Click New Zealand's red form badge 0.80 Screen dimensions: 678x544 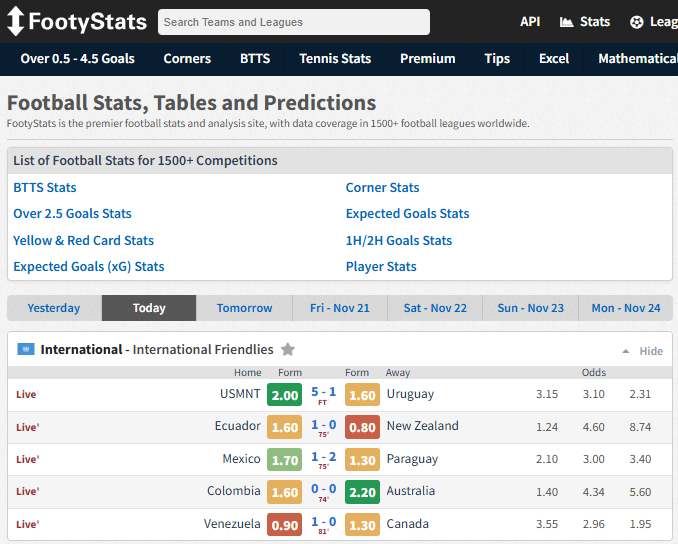pyautogui.click(x=362, y=427)
